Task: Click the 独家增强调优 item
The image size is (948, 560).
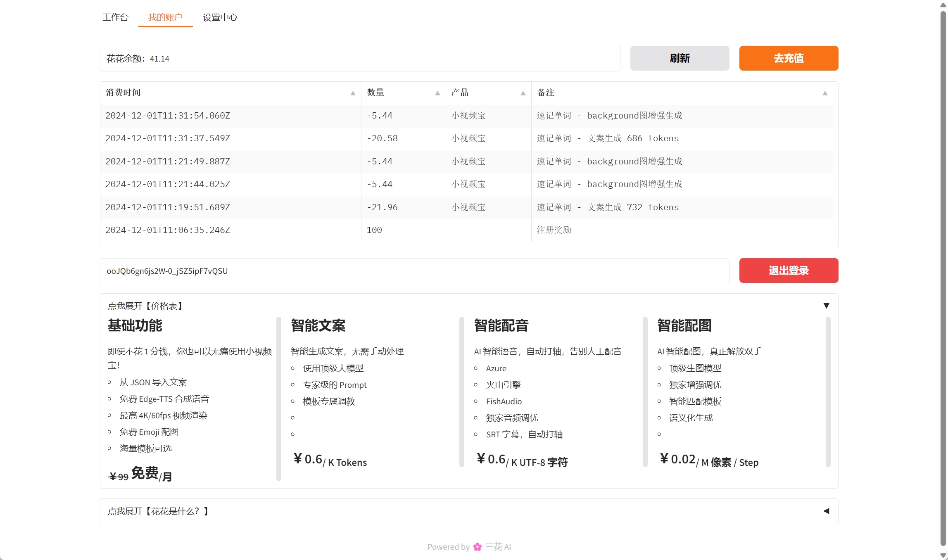Action: tap(695, 385)
